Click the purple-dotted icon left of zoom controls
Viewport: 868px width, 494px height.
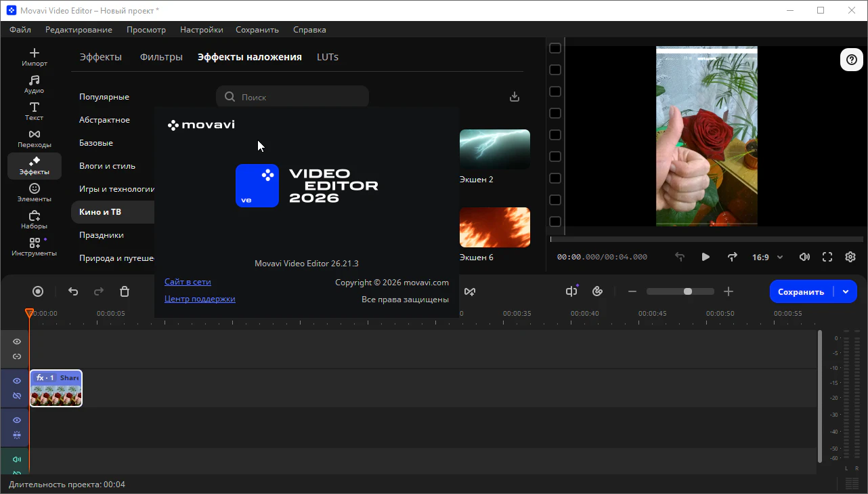(571, 291)
